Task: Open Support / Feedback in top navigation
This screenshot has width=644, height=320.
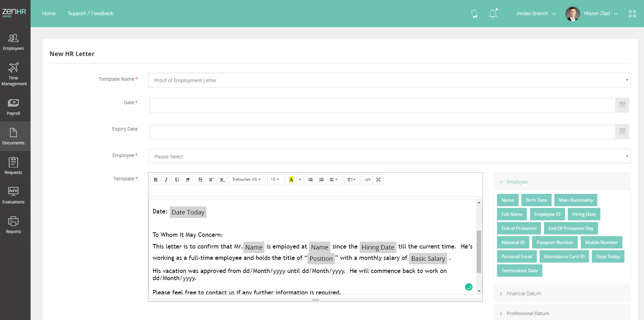Action: [x=91, y=13]
